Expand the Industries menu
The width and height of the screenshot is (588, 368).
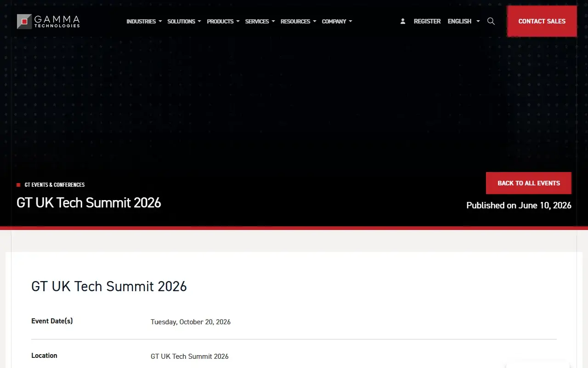tap(144, 21)
